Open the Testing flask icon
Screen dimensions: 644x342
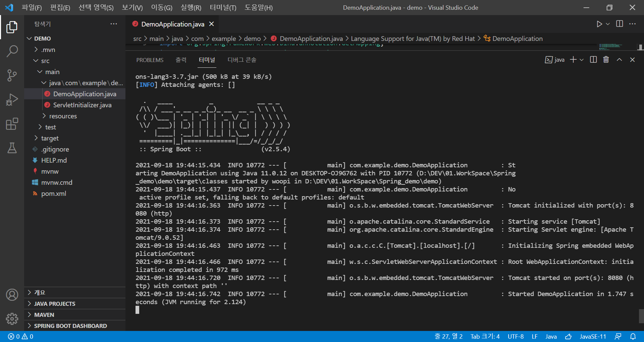pos(12,148)
